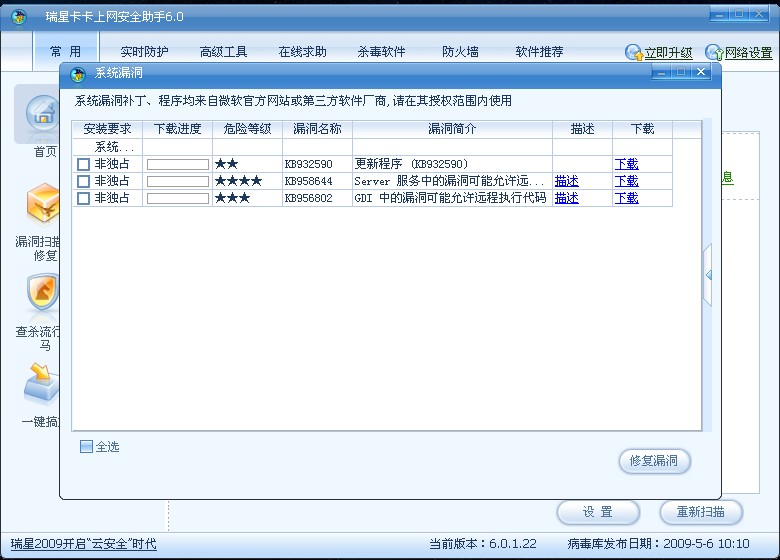The image size is (780, 560).
Task: Sort by 漏洞名称 column header
Action: pyautogui.click(x=317, y=129)
